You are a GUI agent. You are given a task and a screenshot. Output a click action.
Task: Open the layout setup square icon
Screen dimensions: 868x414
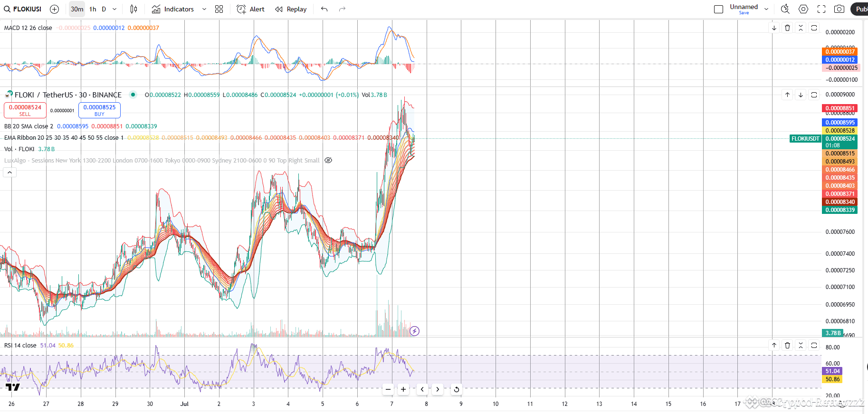coord(718,9)
